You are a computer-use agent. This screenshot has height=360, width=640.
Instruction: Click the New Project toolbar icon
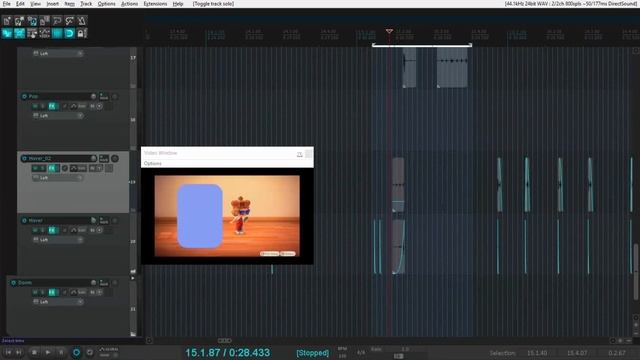point(7,20)
